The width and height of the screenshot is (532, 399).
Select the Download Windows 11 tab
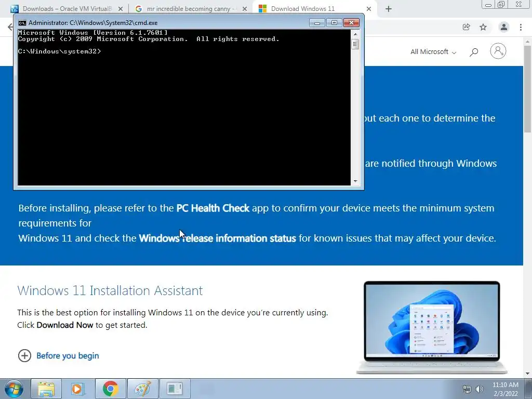tap(303, 9)
